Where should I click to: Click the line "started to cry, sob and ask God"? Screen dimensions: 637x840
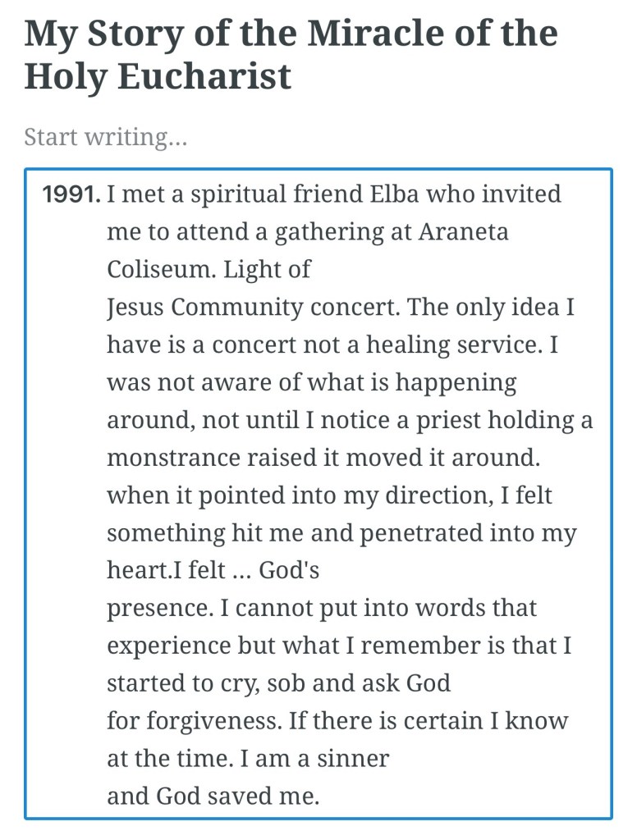279,683
